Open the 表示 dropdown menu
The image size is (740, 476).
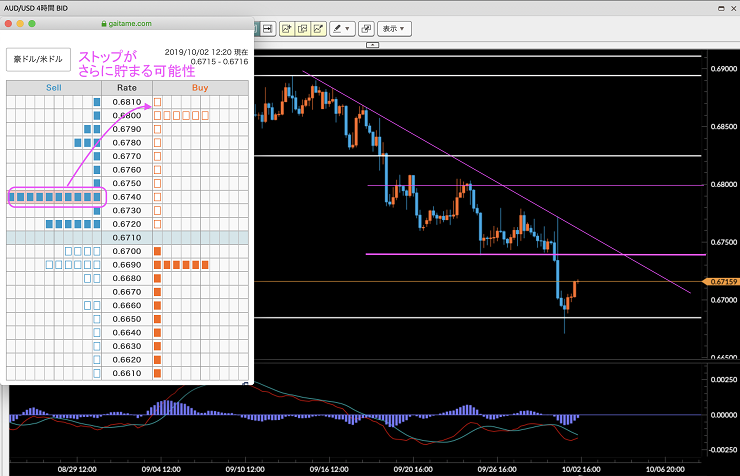pyautogui.click(x=394, y=29)
